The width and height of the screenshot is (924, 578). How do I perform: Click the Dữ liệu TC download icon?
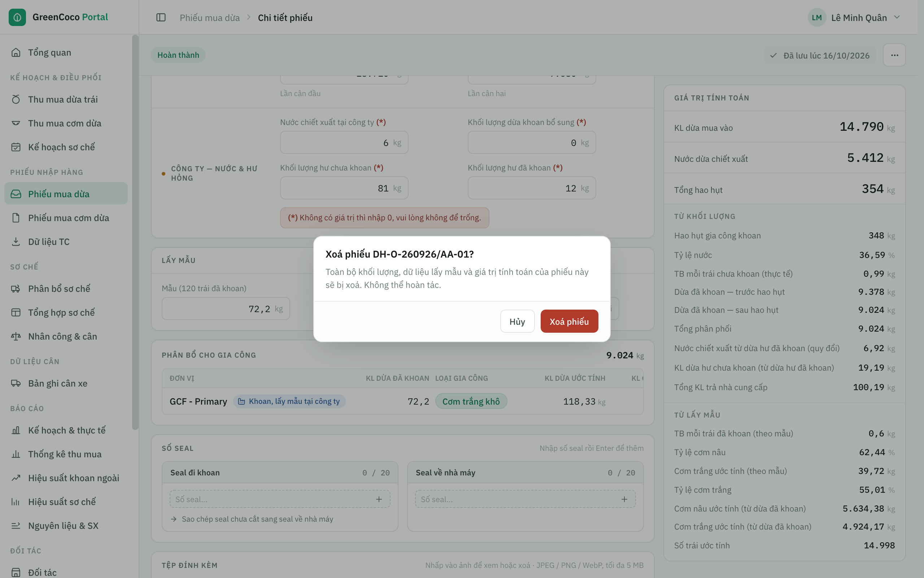[16, 242]
